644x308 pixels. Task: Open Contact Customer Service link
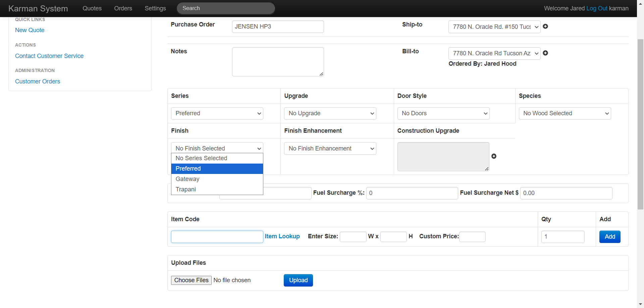[x=49, y=56]
